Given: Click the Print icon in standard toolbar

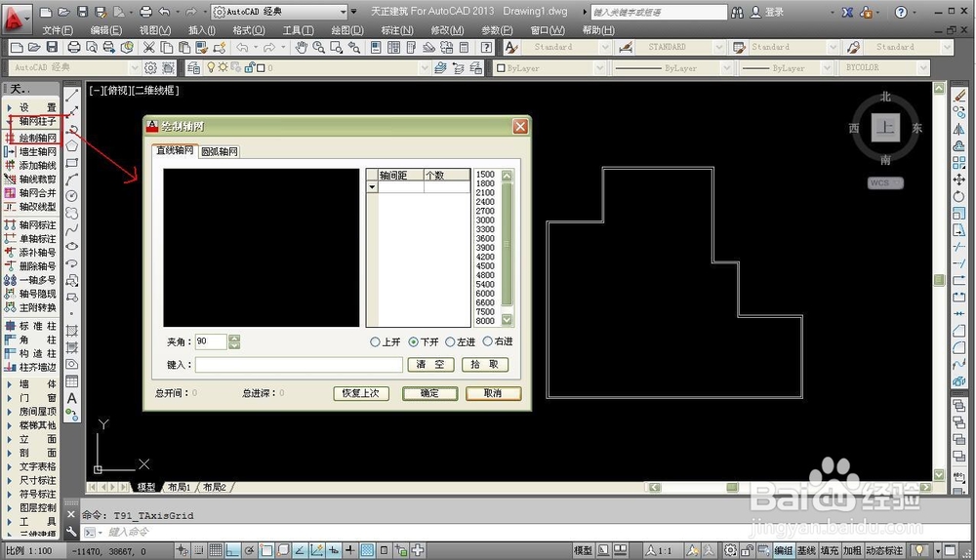Looking at the screenshot, I should tap(73, 47).
